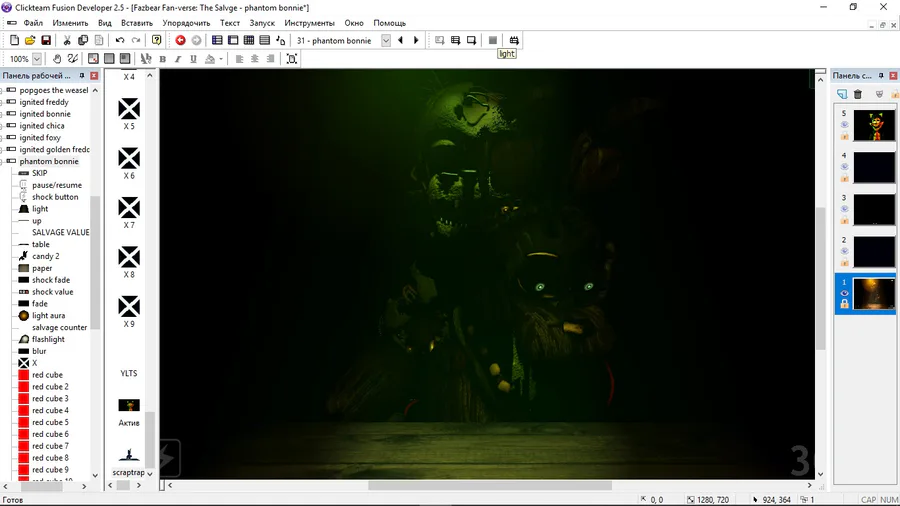
Task: Select the YLTS object in library
Action: pos(129,373)
